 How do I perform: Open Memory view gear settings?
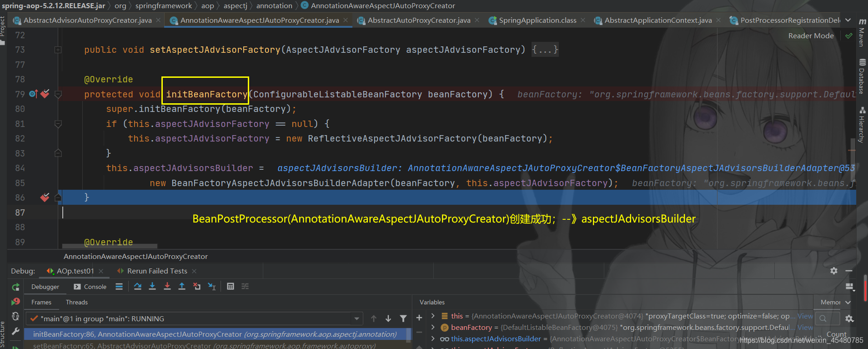[x=849, y=319]
